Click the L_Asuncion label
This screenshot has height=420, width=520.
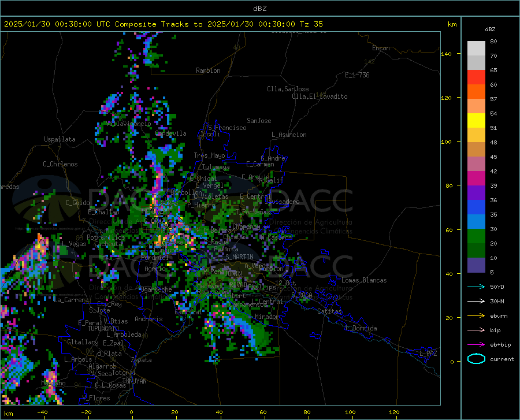(289, 135)
